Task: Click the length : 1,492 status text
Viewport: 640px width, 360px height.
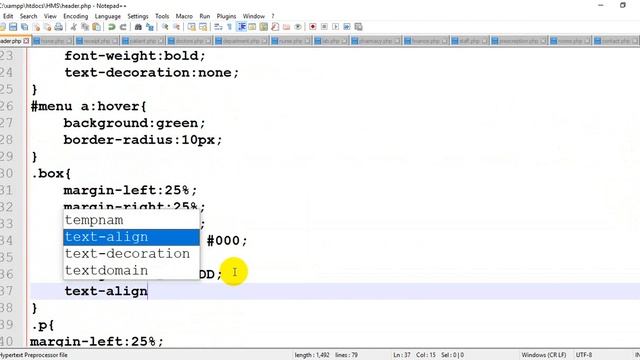Action: pyautogui.click(x=312, y=355)
